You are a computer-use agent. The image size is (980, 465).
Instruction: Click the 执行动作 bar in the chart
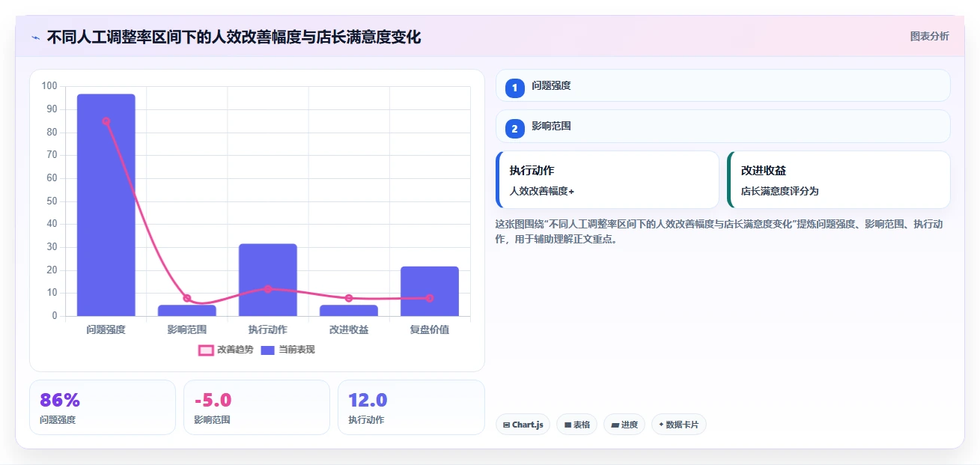tap(268, 280)
